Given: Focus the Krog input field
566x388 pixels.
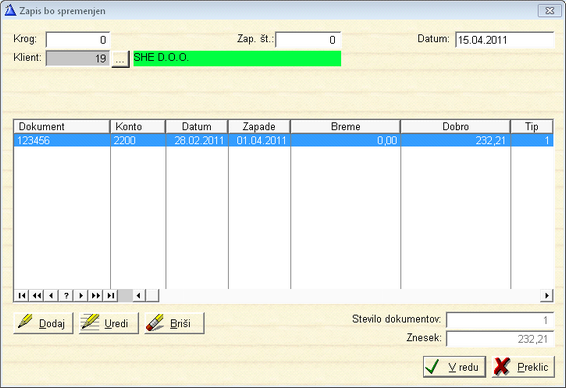Looking at the screenshot, I should tap(78, 40).
